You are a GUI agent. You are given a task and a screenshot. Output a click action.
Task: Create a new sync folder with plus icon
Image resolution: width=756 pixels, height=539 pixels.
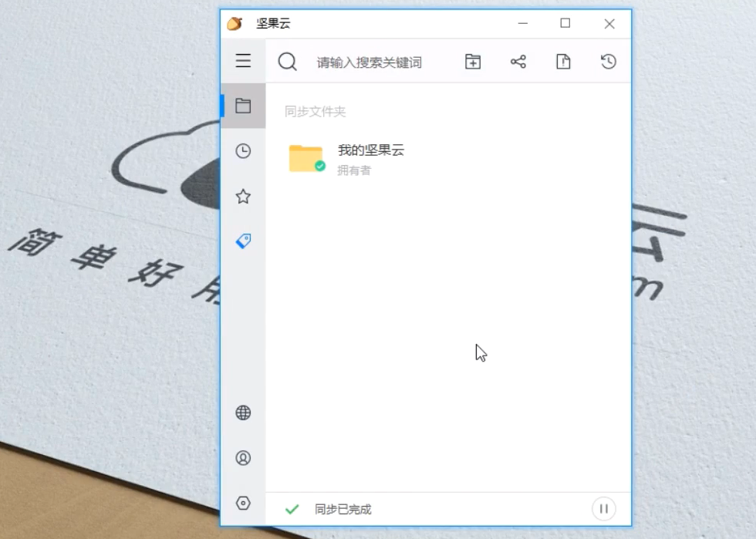tap(472, 62)
